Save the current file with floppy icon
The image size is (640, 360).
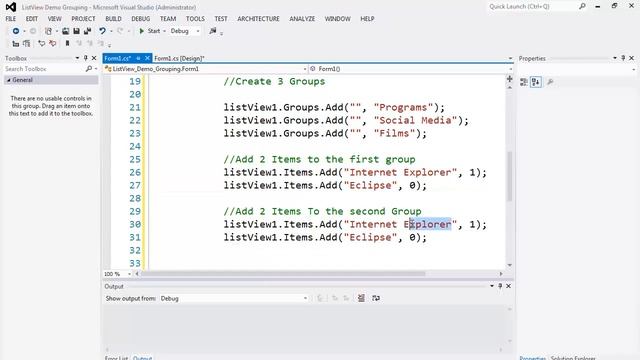point(76,31)
